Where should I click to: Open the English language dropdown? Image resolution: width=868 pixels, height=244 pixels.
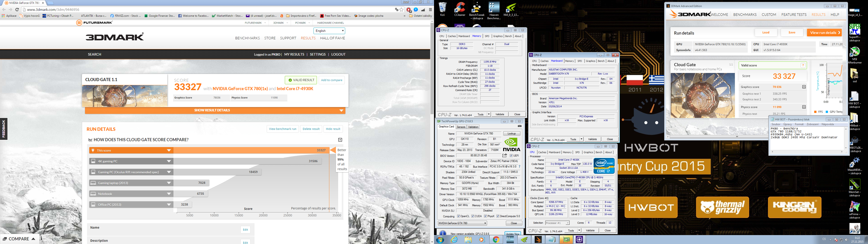329,31
